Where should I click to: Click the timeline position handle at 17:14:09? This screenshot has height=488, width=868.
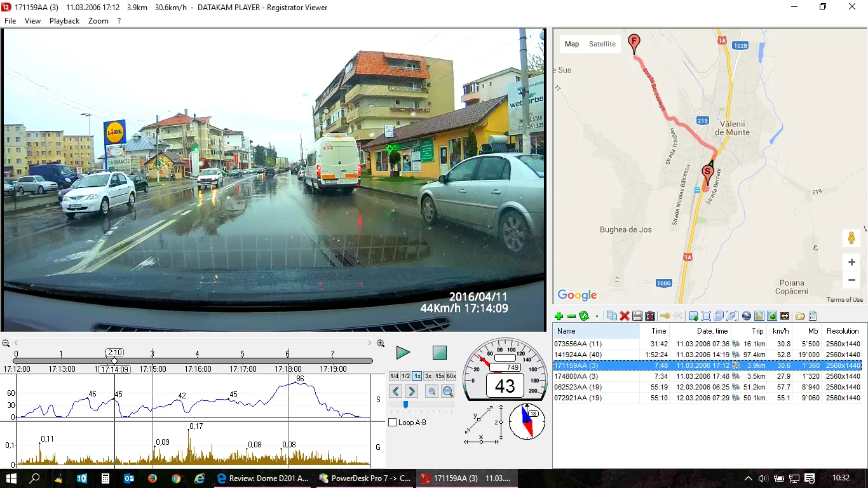point(114,361)
